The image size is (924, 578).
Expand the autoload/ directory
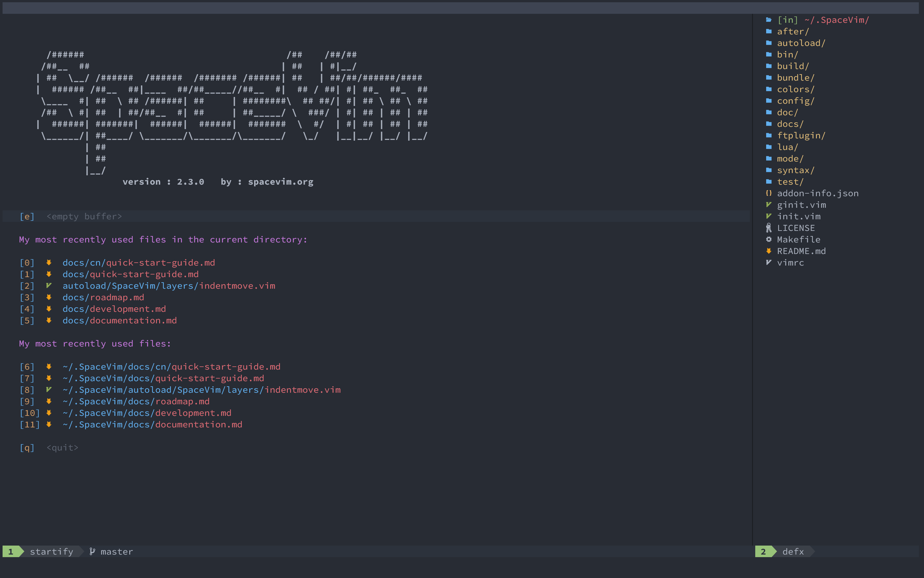[x=801, y=43]
